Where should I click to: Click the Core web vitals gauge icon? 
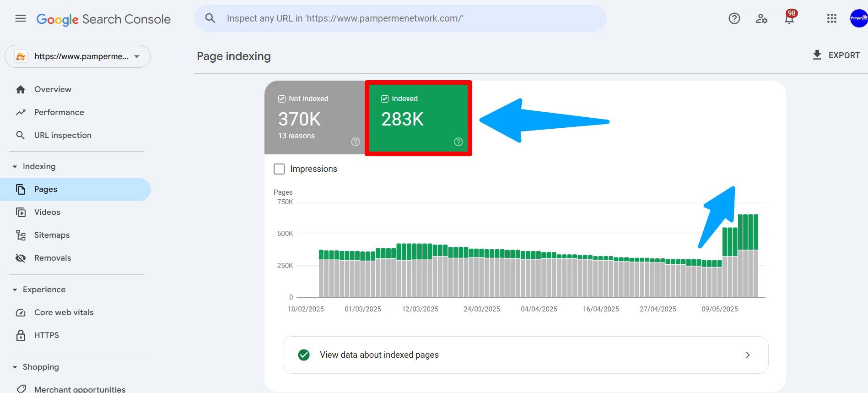tap(21, 312)
